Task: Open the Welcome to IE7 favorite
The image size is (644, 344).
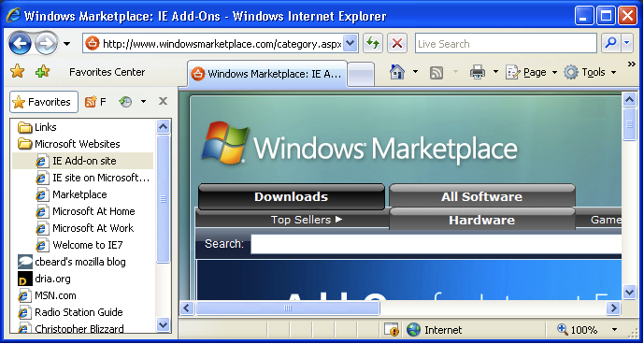Action: pos(79,245)
